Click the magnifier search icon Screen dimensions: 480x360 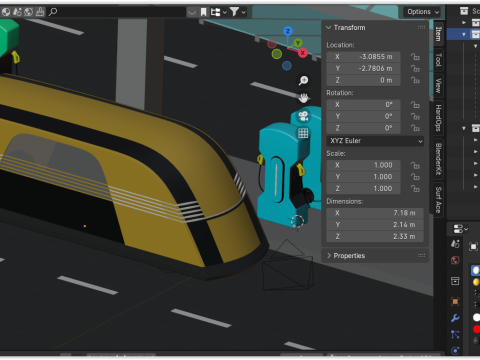53,12
